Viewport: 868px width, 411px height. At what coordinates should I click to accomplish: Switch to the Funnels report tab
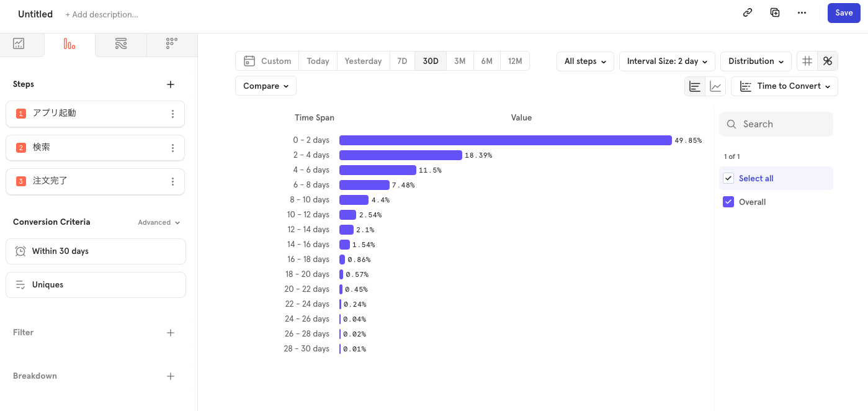coord(69,44)
